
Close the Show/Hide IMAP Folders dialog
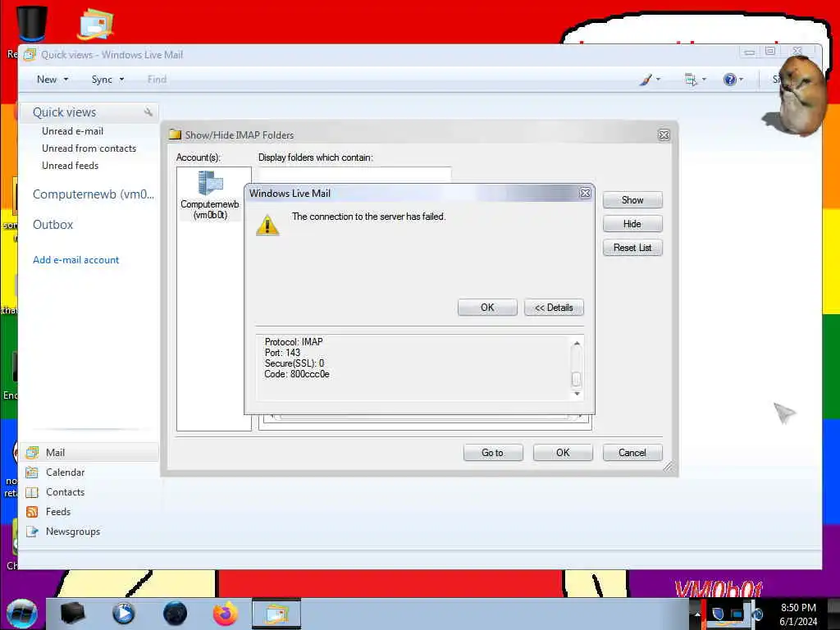664,135
